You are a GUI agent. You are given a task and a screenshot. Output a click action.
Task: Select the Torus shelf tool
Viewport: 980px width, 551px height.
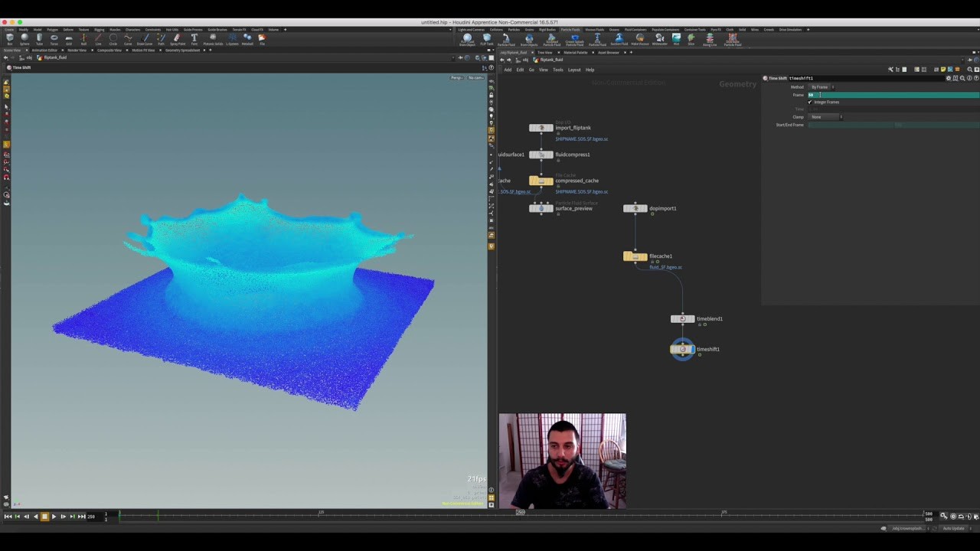53,37
